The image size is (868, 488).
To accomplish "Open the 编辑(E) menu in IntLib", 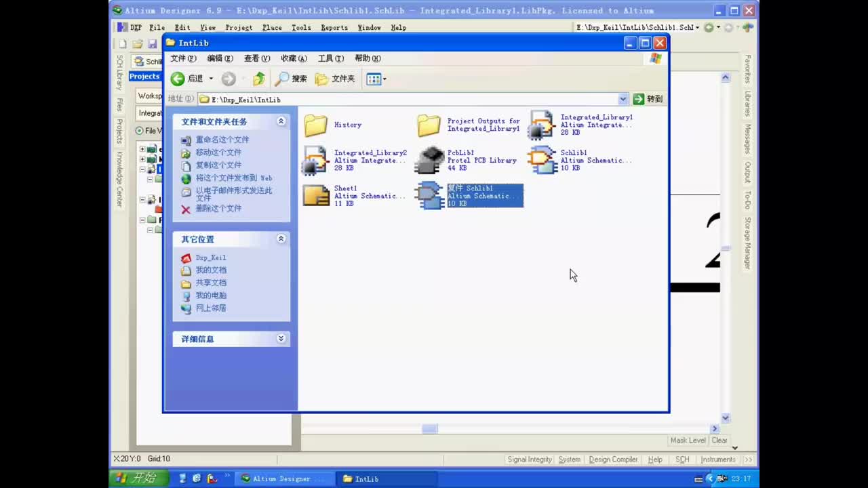I will point(220,58).
